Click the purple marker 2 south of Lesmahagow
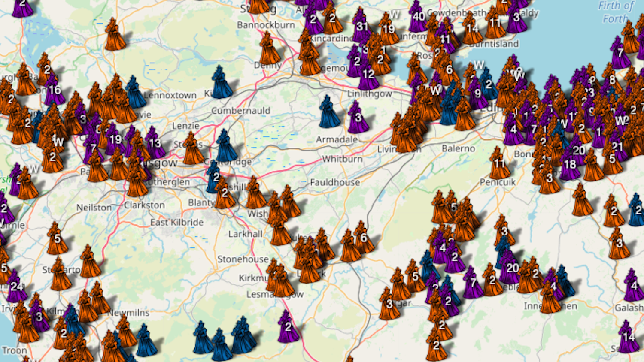This screenshot has width=644, height=362. pyautogui.click(x=287, y=327)
